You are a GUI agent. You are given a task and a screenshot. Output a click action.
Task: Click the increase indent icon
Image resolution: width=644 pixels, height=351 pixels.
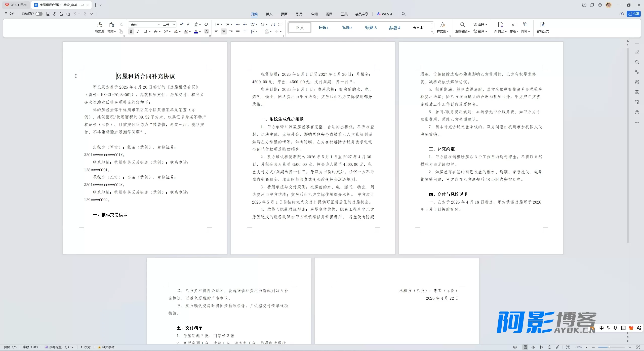point(245,24)
